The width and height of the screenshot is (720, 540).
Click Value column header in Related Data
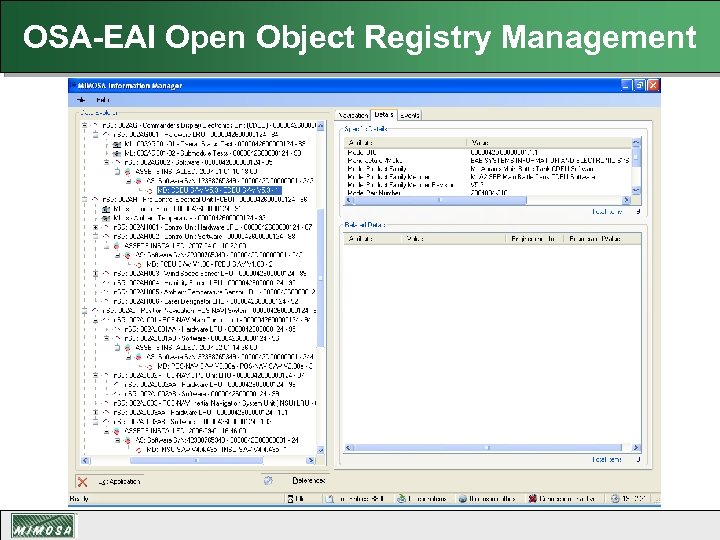(x=454, y=239)
